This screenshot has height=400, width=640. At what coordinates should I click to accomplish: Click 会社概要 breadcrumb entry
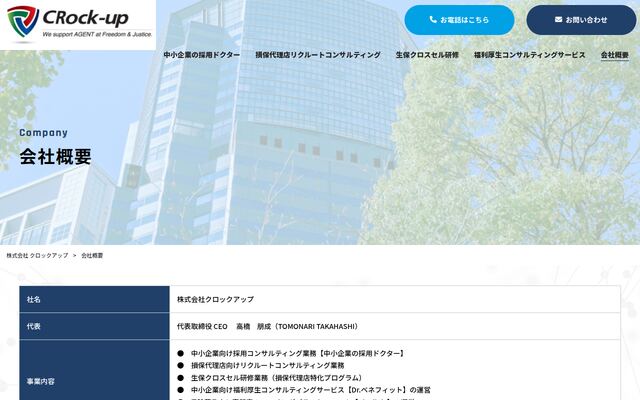click(x=92, y=256)
